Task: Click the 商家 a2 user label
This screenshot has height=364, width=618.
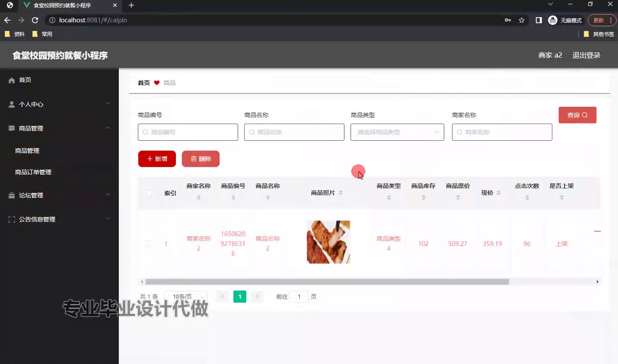Action: coord(550,55)
